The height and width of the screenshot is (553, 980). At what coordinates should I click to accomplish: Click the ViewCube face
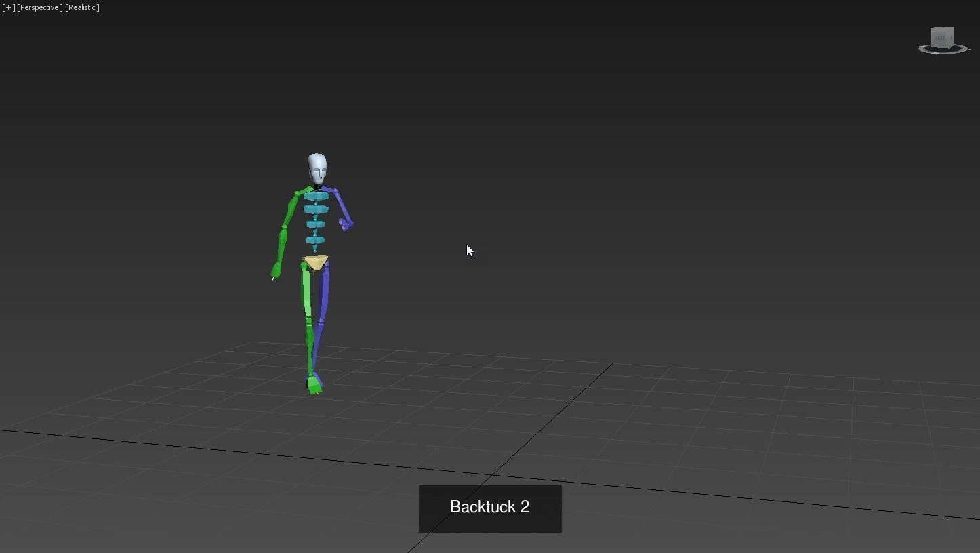(942, 37)
